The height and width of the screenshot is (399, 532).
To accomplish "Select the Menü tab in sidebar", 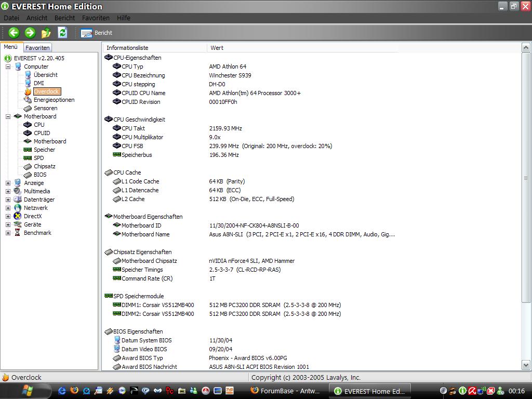I will (11, 47).
